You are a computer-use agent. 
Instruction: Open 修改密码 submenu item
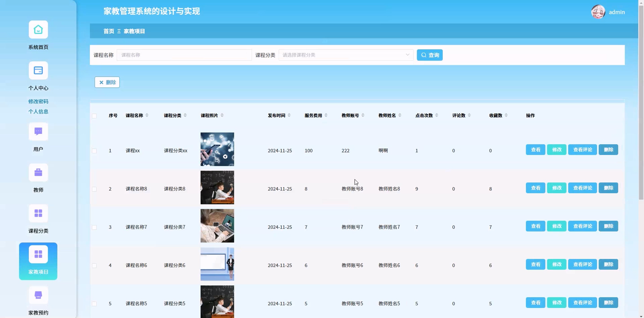[38, 101]
